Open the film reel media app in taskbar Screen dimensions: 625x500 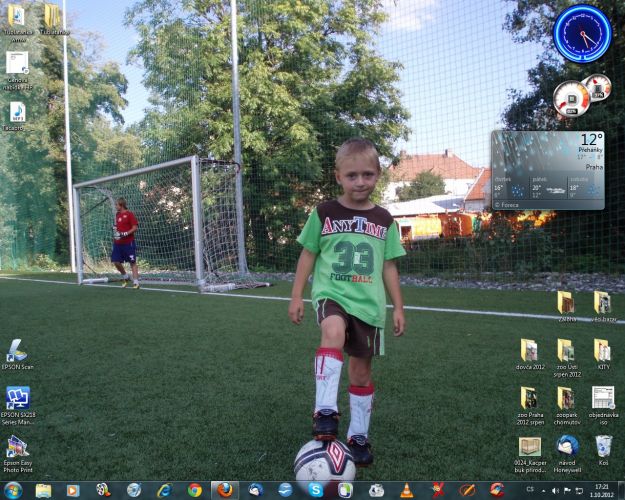103,491
